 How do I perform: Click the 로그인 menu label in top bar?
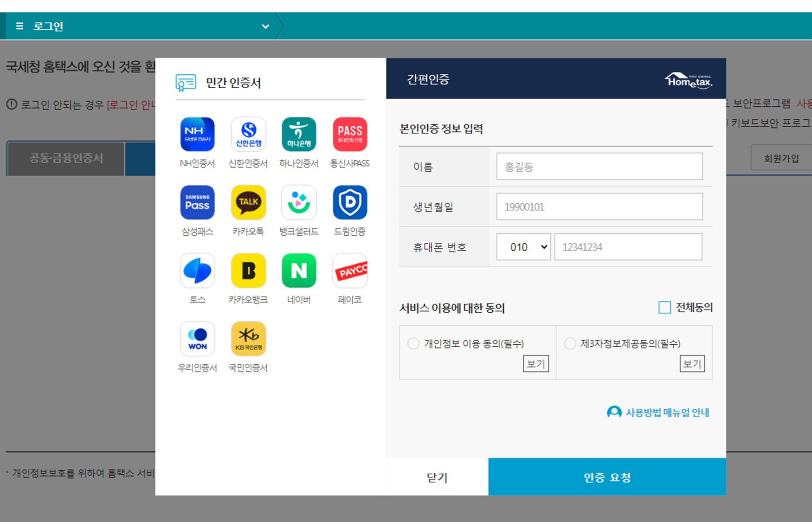tap(48, 26)
